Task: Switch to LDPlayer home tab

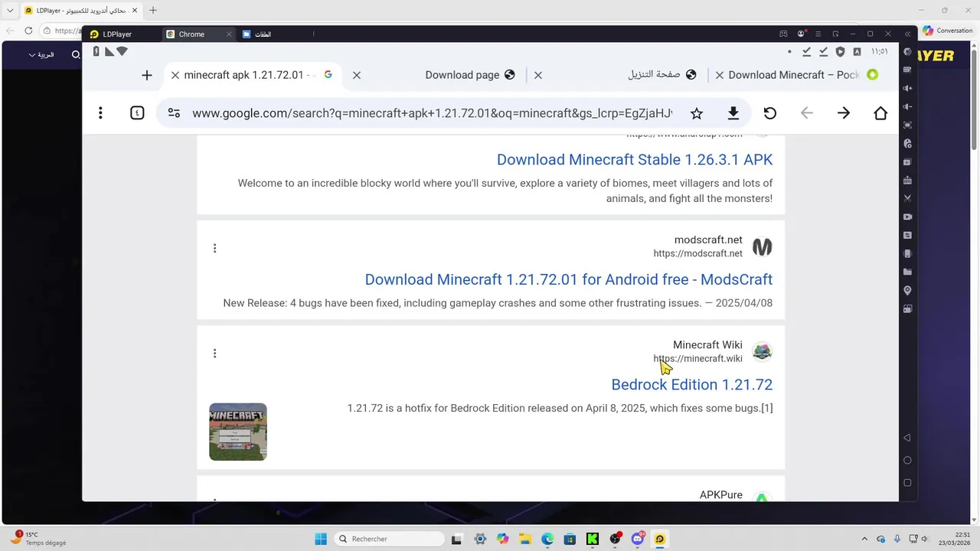Action: (x=111, y=34)
